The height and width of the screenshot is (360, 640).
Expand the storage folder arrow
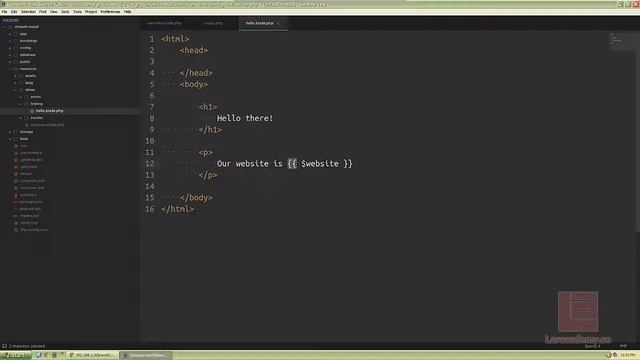click(10, 132)
